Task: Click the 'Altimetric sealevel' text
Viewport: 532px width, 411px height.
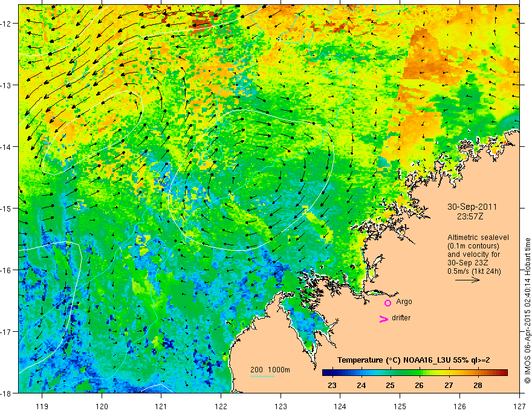Action: coord(478,238)
